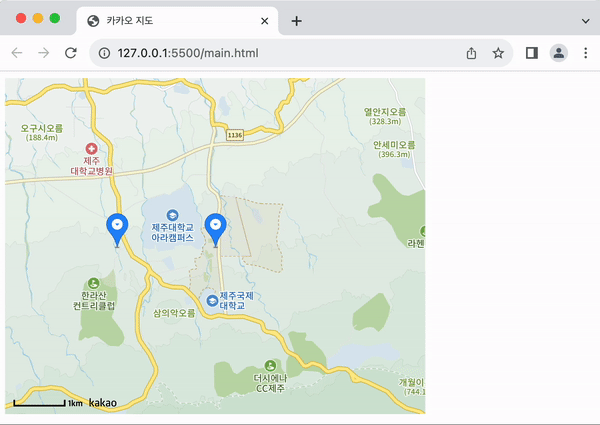Click the browser forward arrow
The height and width of the screenshot is (425, 600).
coord(44,53)
